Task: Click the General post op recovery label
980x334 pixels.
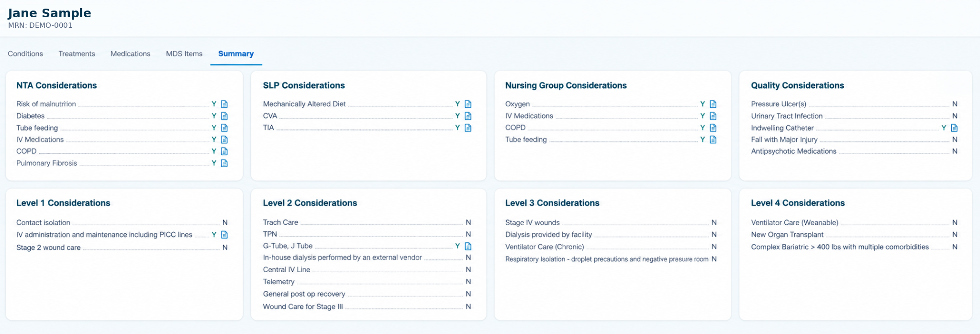Action: pyautogui.click(x=304, y=294)
